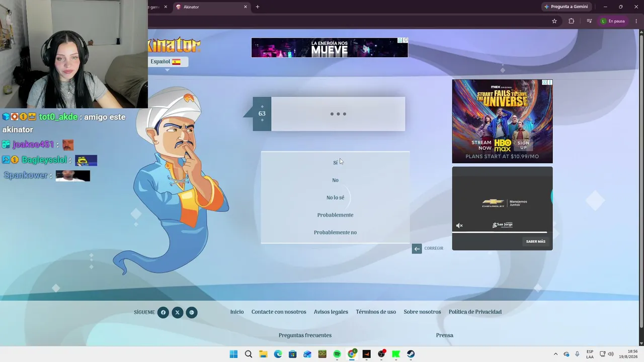Open the clock and date panel

pos(629,354)
